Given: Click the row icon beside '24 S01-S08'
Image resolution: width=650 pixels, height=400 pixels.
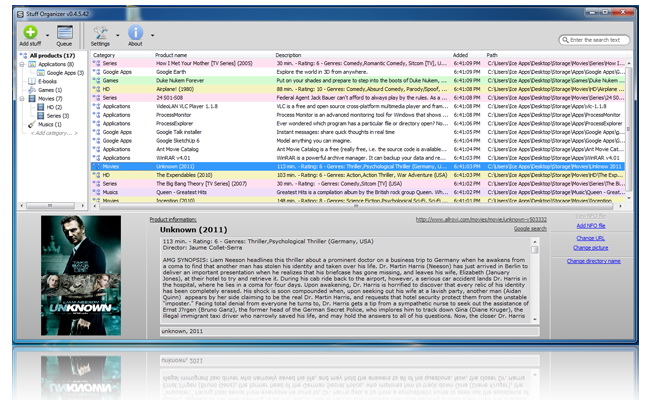Looking at the screenshot, I should [x=96, y=98].
